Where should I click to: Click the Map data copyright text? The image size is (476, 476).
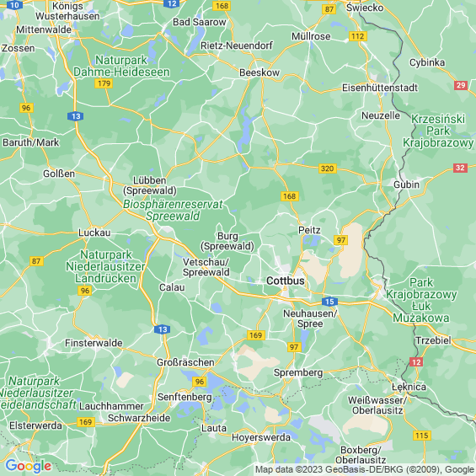pos(365,470)
